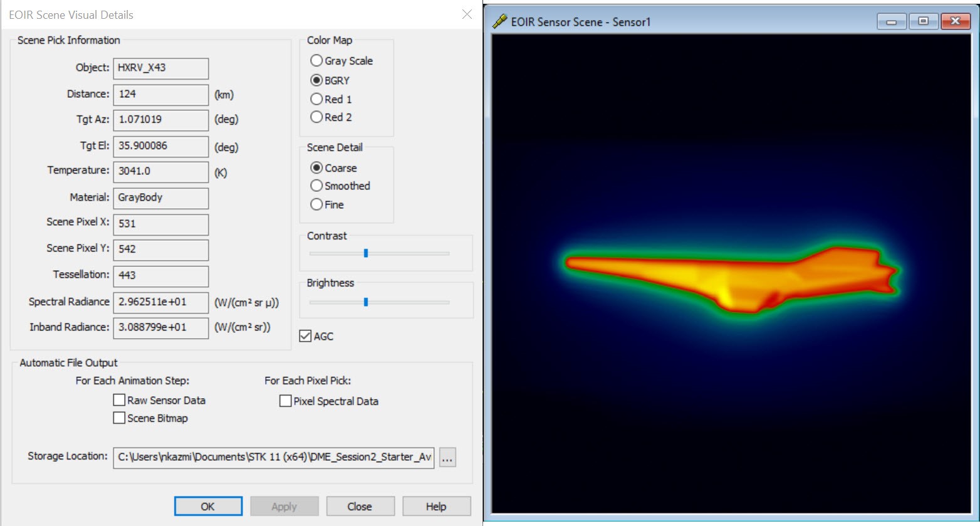Disable the AGC checkbox

point(306,337)
